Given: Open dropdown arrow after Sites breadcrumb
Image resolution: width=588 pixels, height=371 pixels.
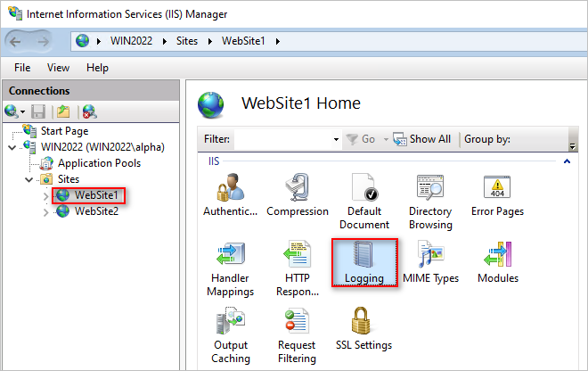Looking at the screenshot, I should 210,41.
